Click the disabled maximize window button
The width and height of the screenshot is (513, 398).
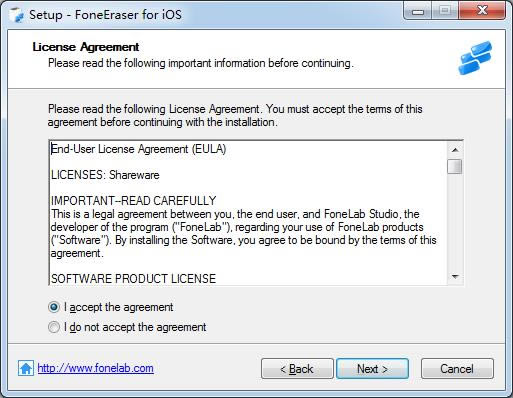pos(445,11)
